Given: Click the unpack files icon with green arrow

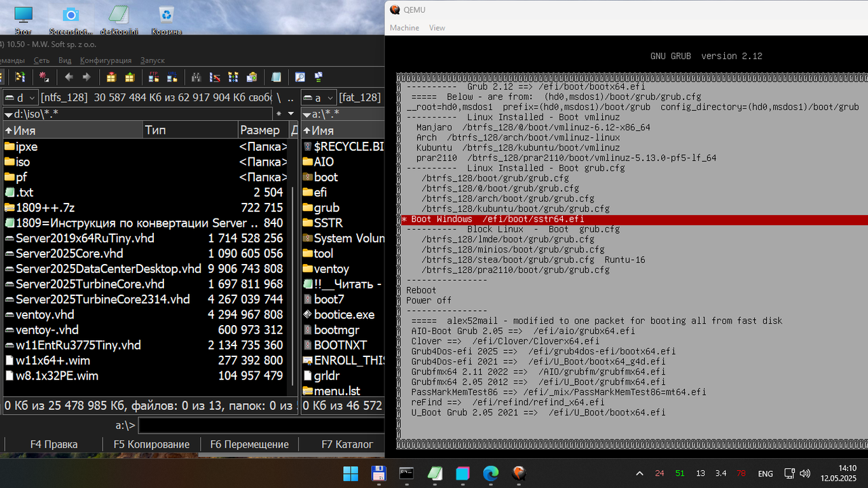Looking at the screenshot, I should 130,77.
